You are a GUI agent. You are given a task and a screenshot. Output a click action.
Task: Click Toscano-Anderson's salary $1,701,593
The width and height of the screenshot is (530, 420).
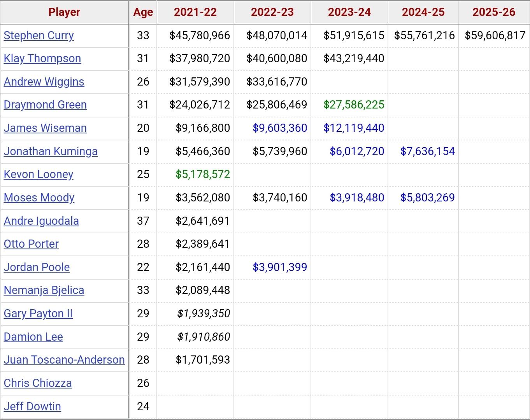(x=203, y=360)
